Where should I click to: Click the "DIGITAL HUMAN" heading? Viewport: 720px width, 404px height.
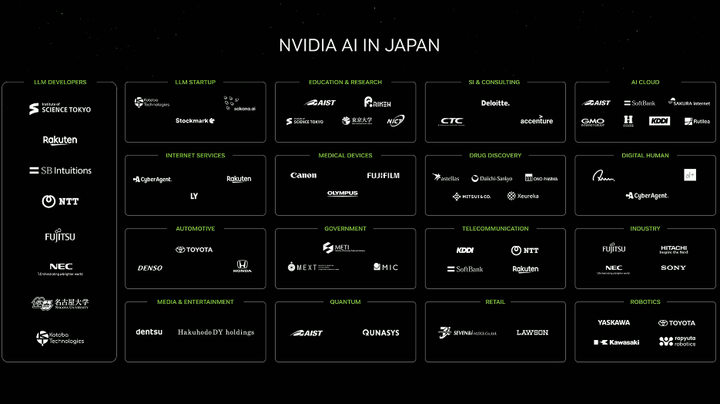click(x=645, y=156)
